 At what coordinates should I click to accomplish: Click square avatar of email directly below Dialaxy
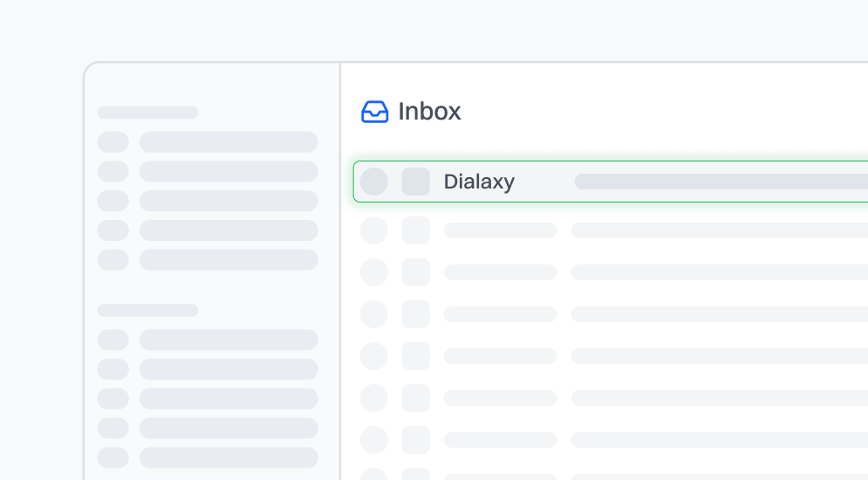[x=416, y=230]
